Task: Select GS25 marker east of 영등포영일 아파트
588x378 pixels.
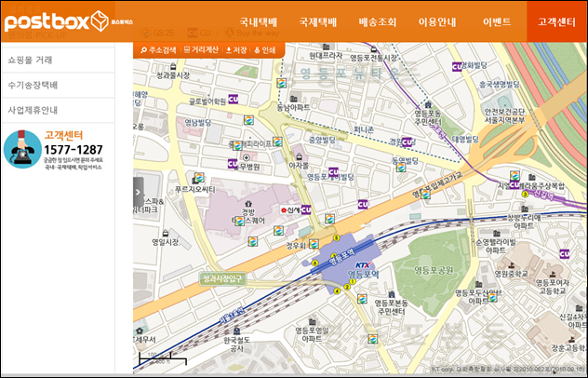Action: point(372,339)
